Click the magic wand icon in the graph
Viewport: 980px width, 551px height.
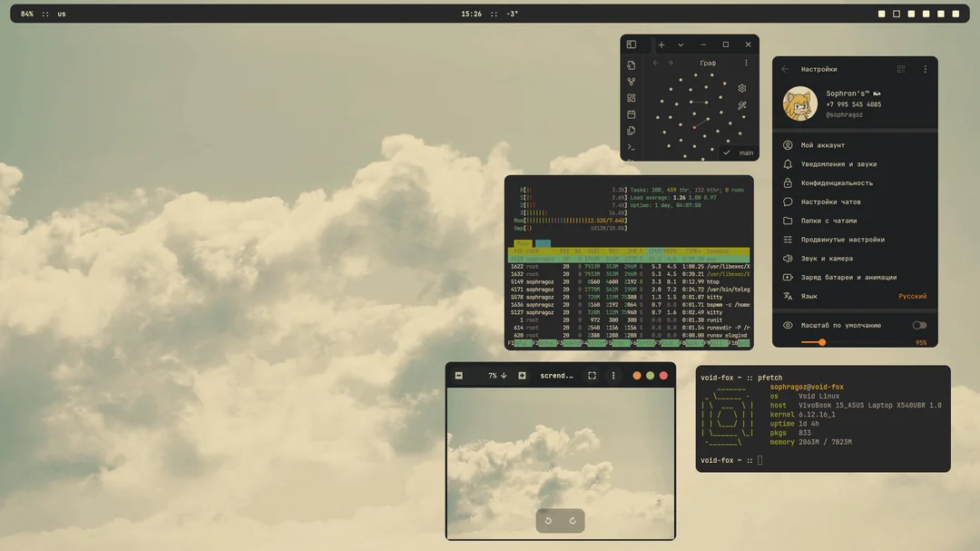tap(741, 105)
